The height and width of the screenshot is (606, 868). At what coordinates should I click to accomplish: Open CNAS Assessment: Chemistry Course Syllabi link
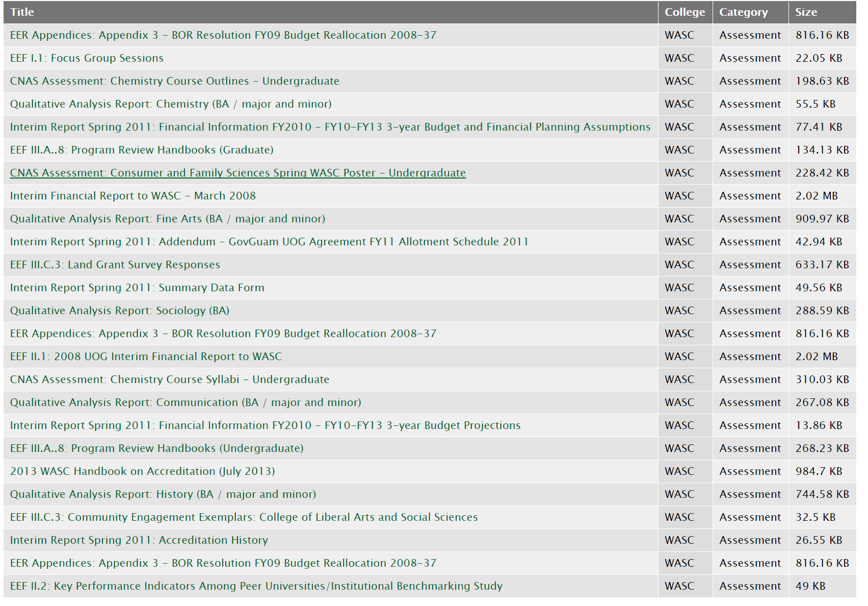[170, 380]
